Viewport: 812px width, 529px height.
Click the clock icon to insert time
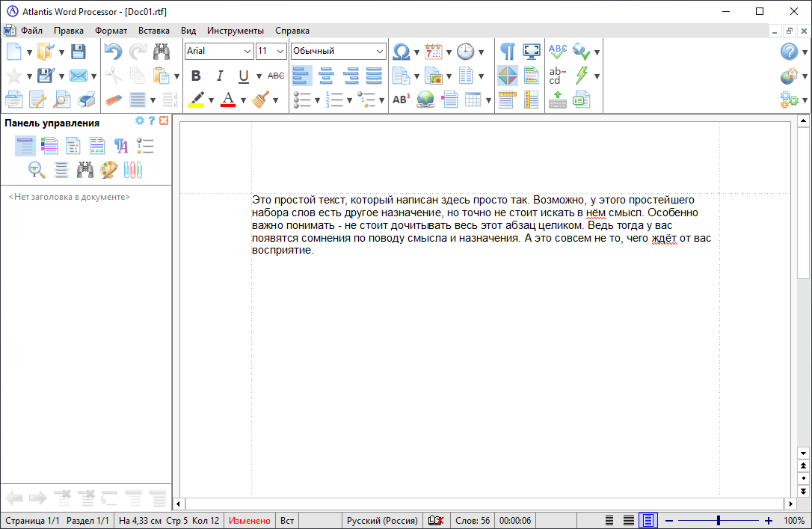click(465, 51)
